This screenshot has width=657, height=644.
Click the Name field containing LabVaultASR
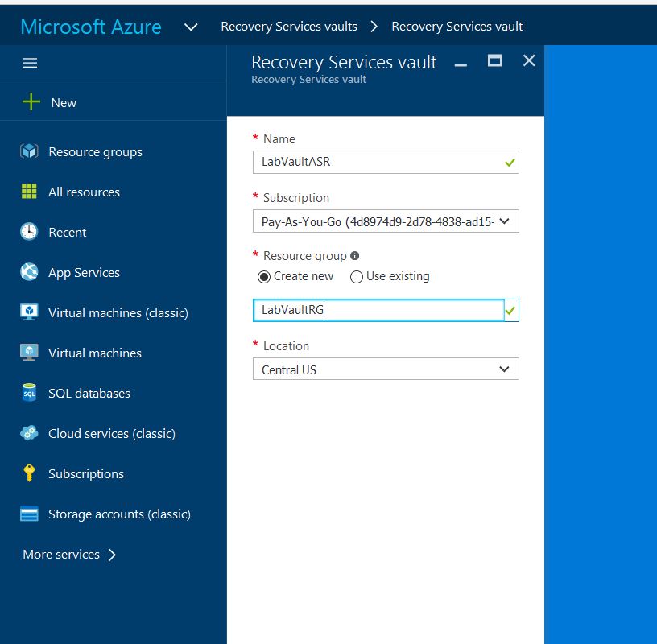[378, 162]
